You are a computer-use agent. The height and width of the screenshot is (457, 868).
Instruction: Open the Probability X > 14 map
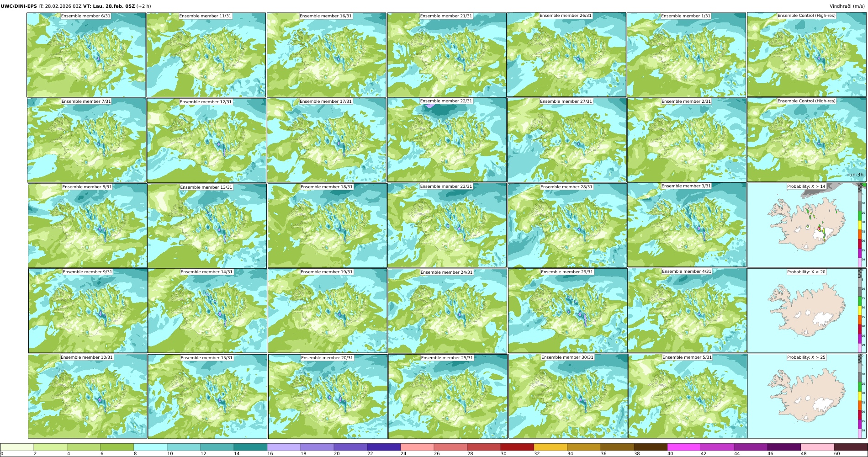tap(807, 225)
